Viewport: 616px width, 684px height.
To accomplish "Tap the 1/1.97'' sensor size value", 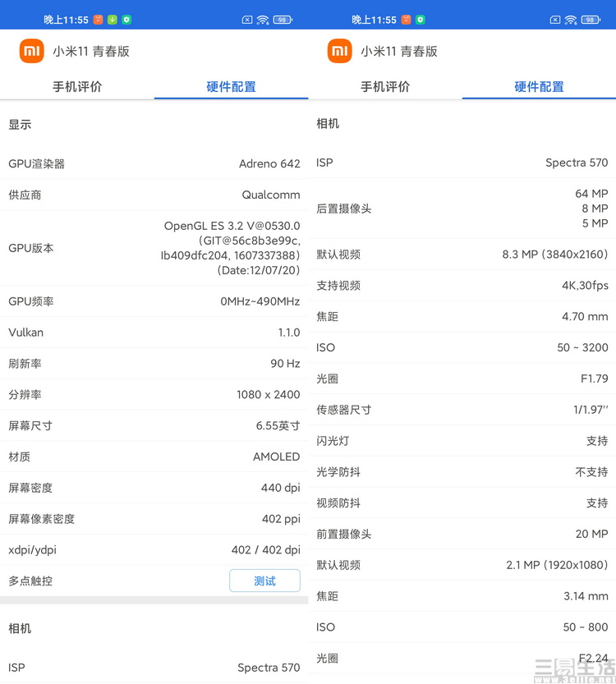I will coord(591,409).
